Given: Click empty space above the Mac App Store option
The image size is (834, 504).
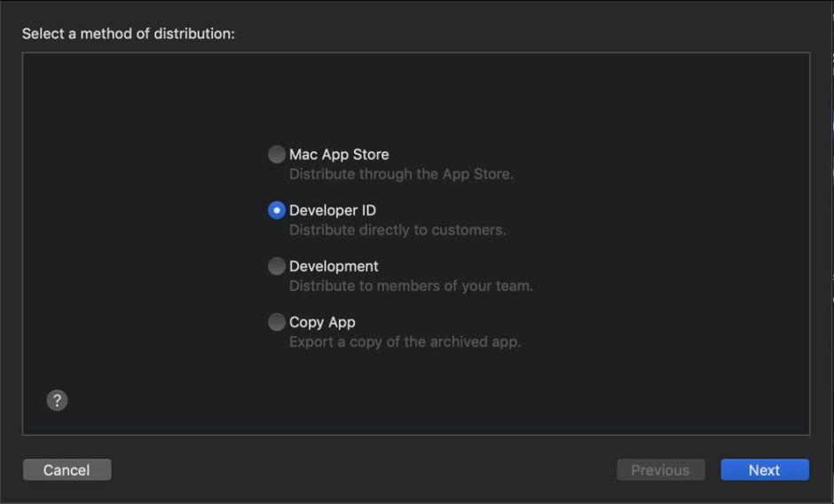Looking at the screenshot, I should point(399,98).
